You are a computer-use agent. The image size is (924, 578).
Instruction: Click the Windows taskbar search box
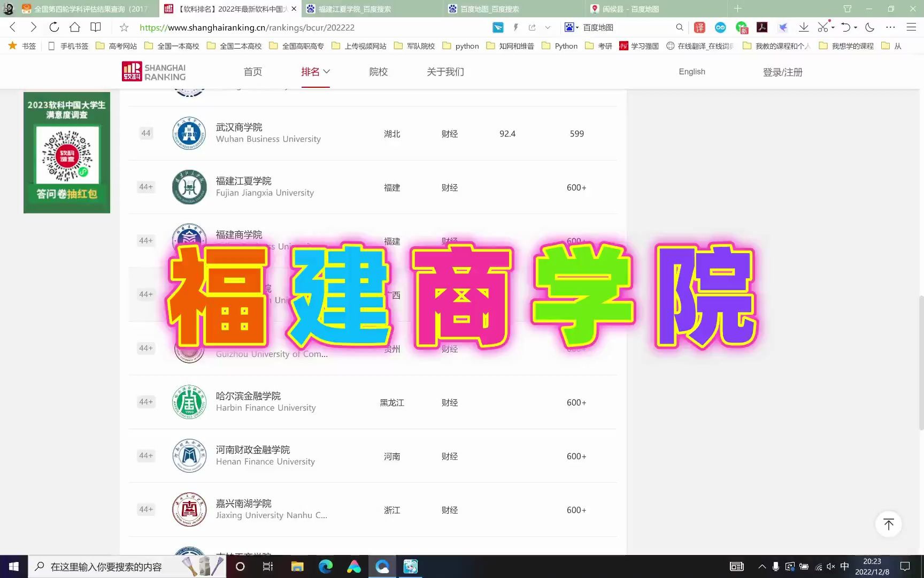click(127, 566)
